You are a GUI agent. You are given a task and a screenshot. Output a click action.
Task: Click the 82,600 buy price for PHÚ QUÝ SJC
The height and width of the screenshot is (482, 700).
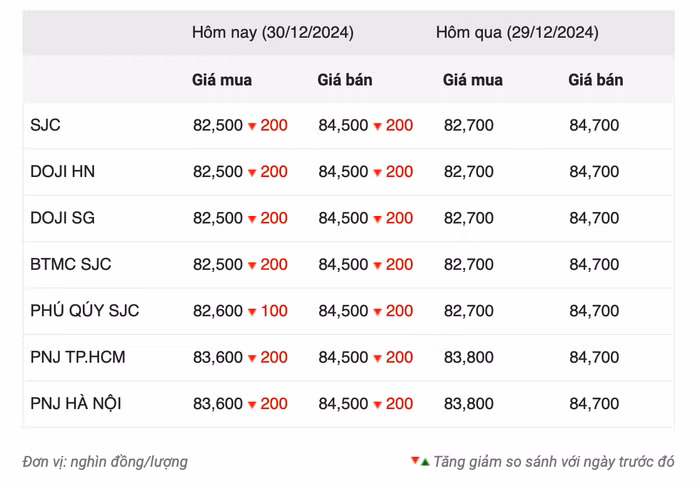[x=217, y=311]
